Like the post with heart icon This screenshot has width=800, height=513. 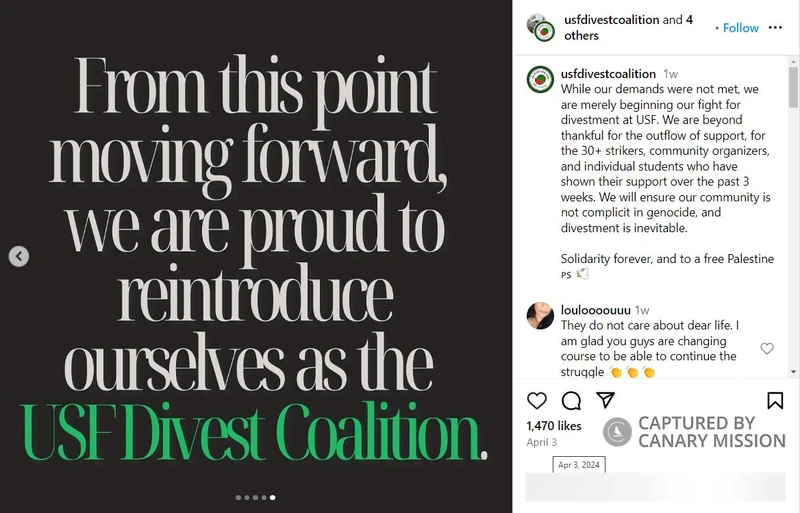(x=537, y=401)
